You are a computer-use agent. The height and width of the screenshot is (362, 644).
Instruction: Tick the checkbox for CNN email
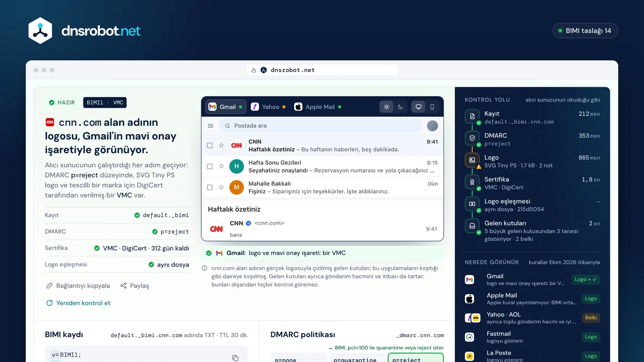pyautogui.click(x=210, y=146)
